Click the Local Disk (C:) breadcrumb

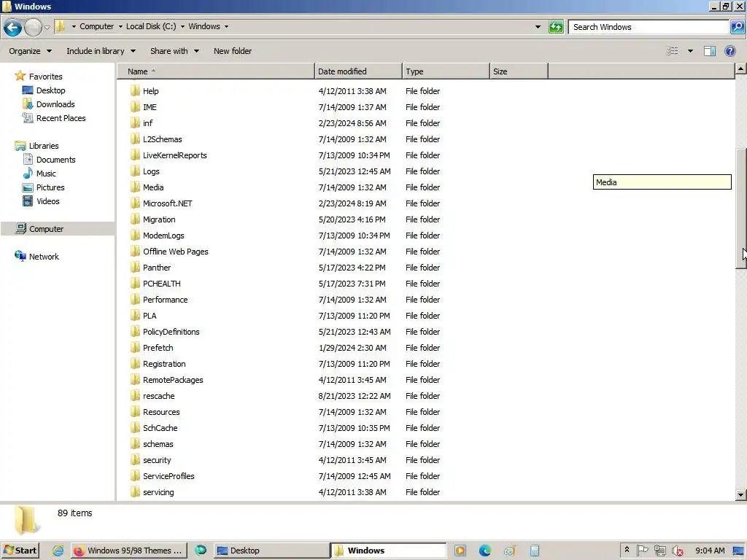click(x=151, y=27)
